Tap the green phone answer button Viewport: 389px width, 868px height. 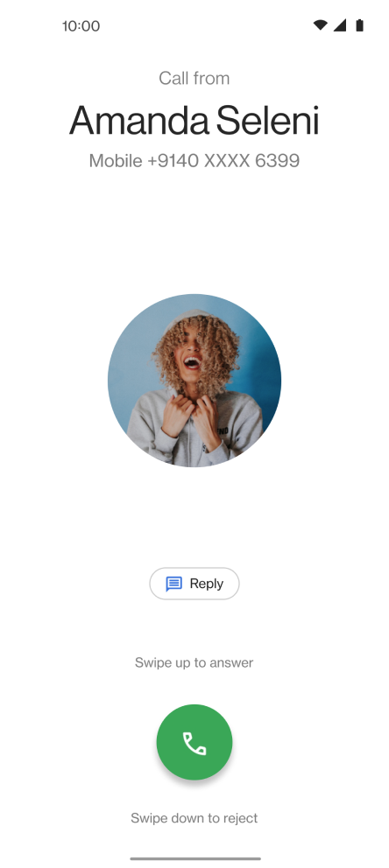[194, 742]
